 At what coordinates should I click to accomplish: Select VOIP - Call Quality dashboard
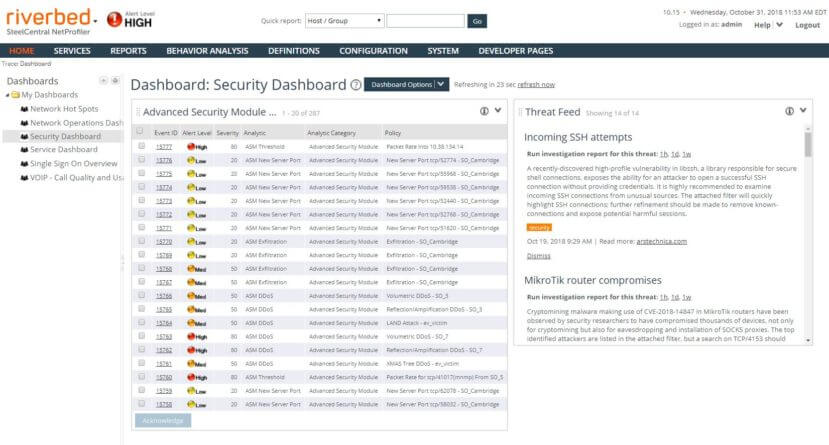click(76, 178)
